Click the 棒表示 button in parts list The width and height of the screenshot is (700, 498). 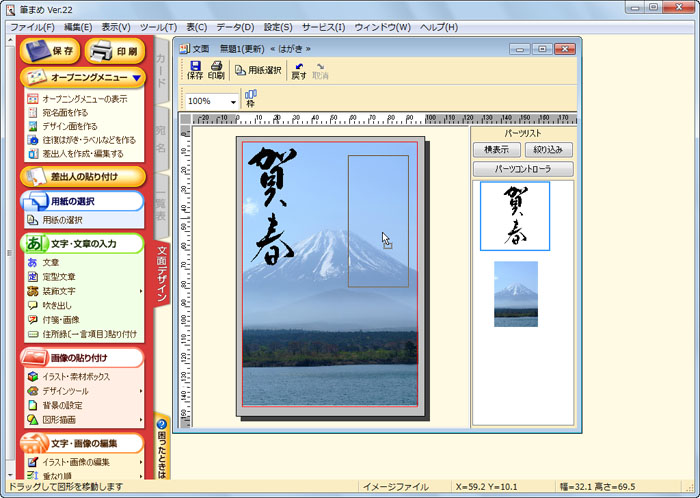[497, 149]
